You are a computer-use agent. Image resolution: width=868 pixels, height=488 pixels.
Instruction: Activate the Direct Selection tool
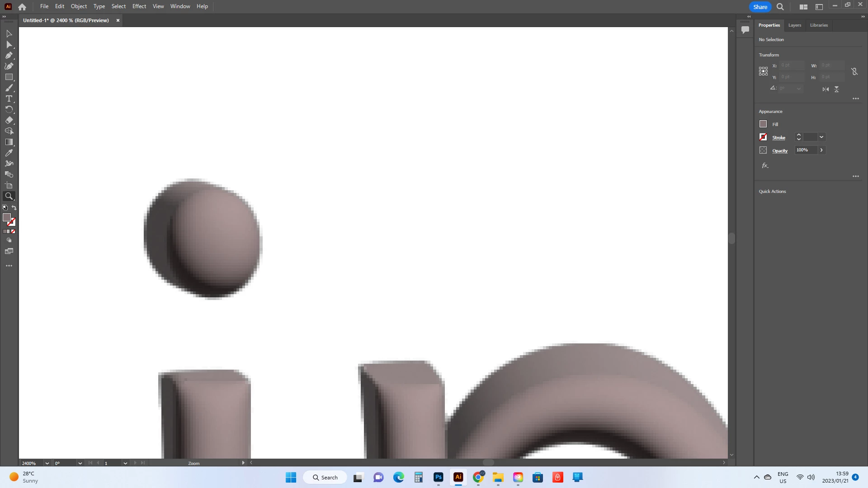click(9, 44)
